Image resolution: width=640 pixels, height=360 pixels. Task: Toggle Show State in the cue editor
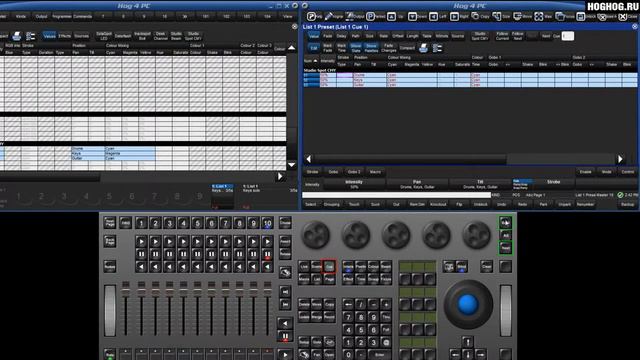(x=356, y=48)
